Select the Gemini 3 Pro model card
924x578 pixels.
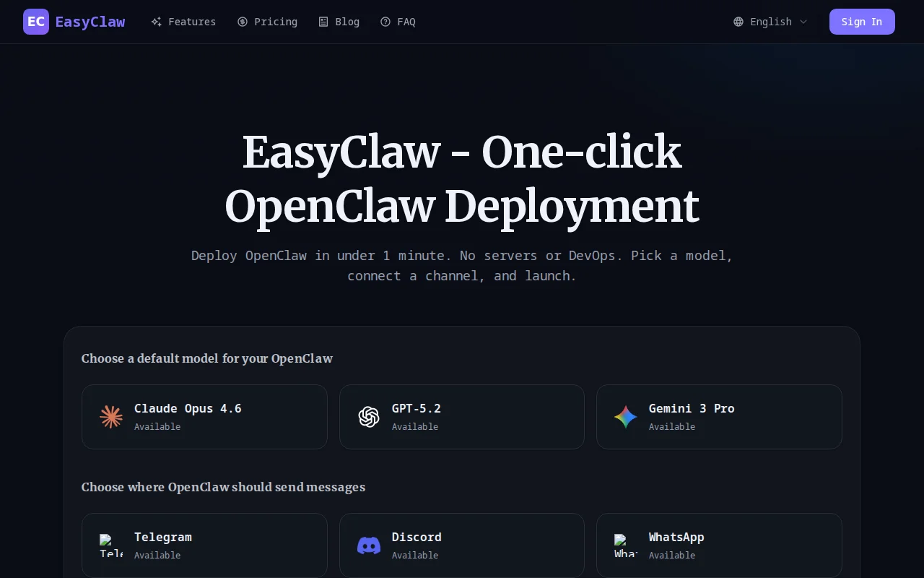tap(719, 417)
